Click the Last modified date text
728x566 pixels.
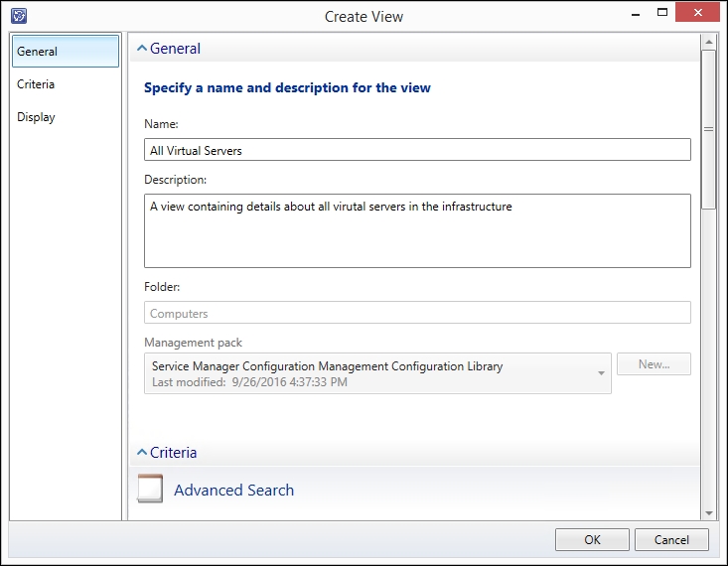pos(250,382)
